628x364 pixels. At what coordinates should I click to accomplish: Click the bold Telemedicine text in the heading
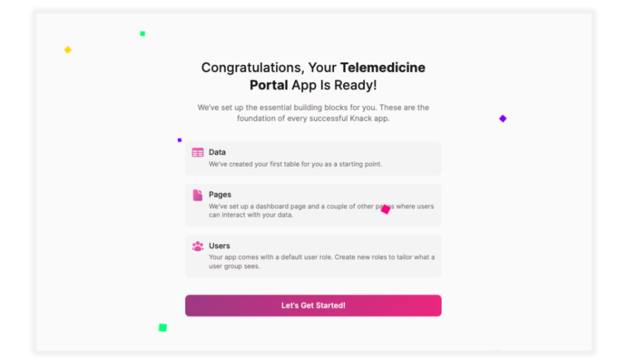383,67
